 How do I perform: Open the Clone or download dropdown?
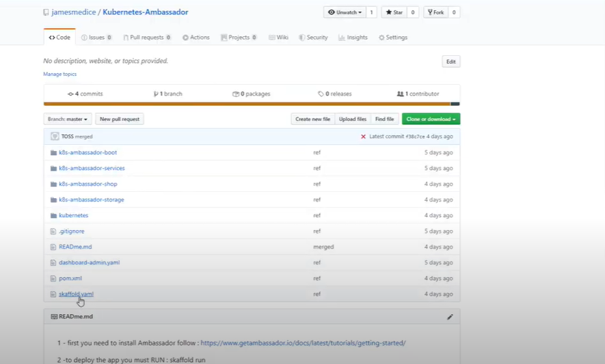(431, 119)
